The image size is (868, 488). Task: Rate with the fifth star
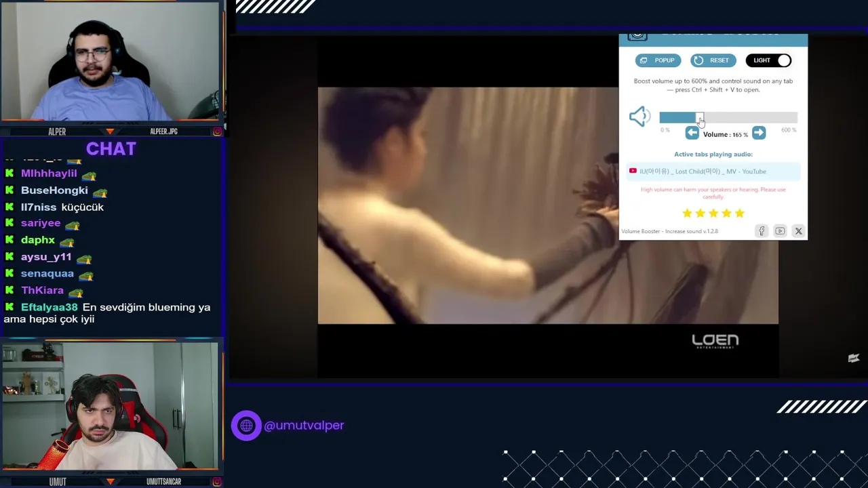pos(740,213)
